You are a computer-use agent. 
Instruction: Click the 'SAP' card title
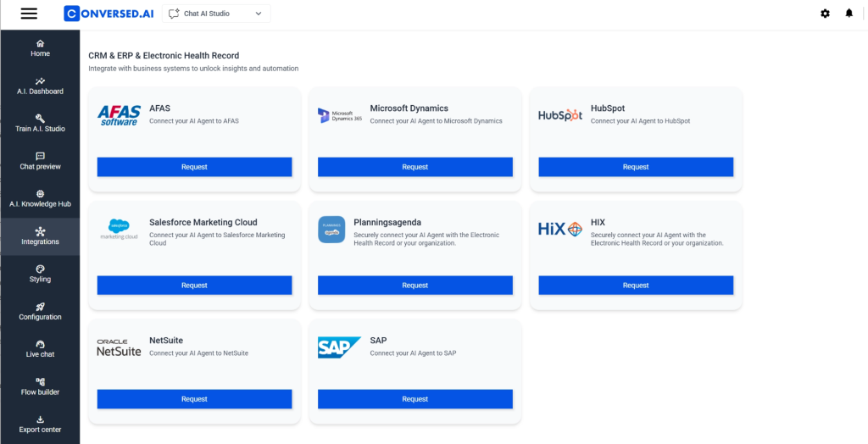tap(378, 341)
